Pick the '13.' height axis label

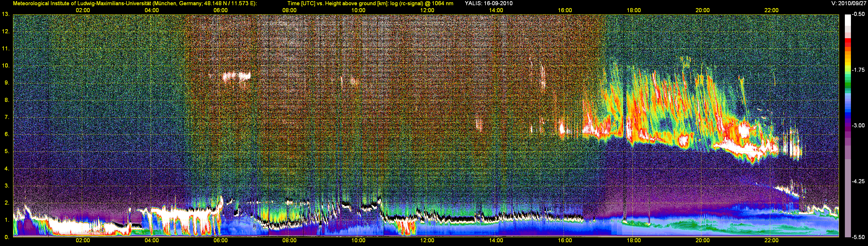[6, 14]
